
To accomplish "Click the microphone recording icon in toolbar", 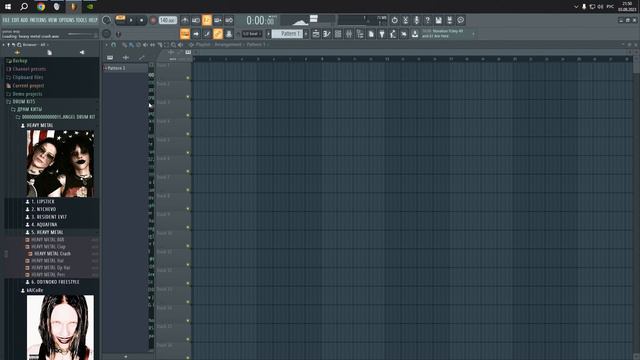I will (x=416, y=20).
